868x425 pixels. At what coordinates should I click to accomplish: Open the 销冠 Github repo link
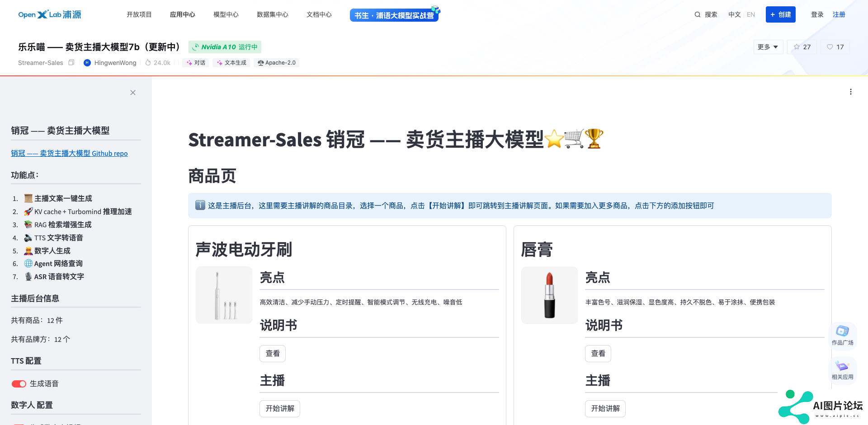[x=69, y=154]
